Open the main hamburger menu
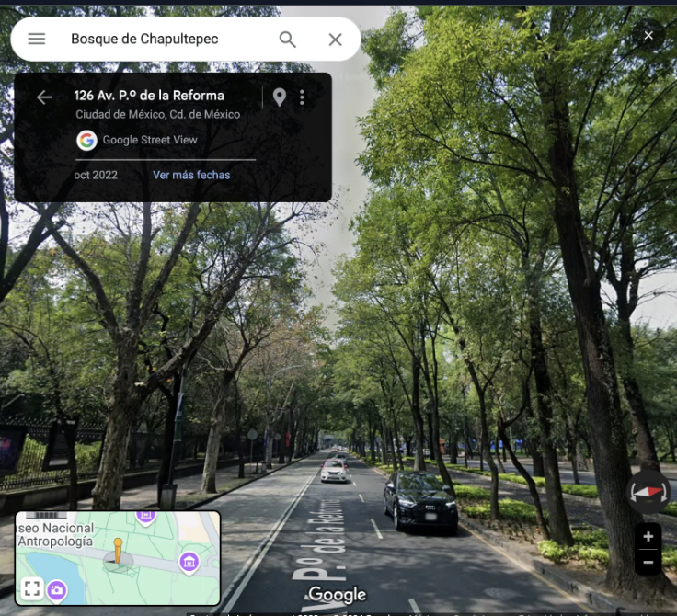677x616 pixels. click(37, 39)
